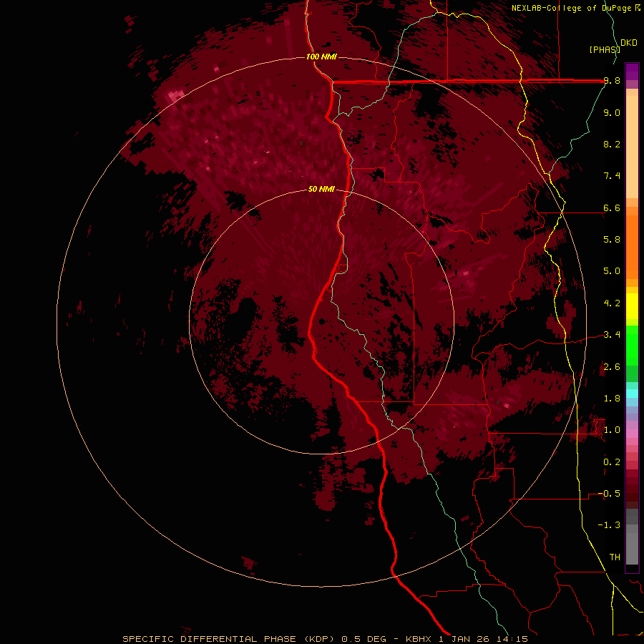Pick the cyan color bar segment

(632, 394)
